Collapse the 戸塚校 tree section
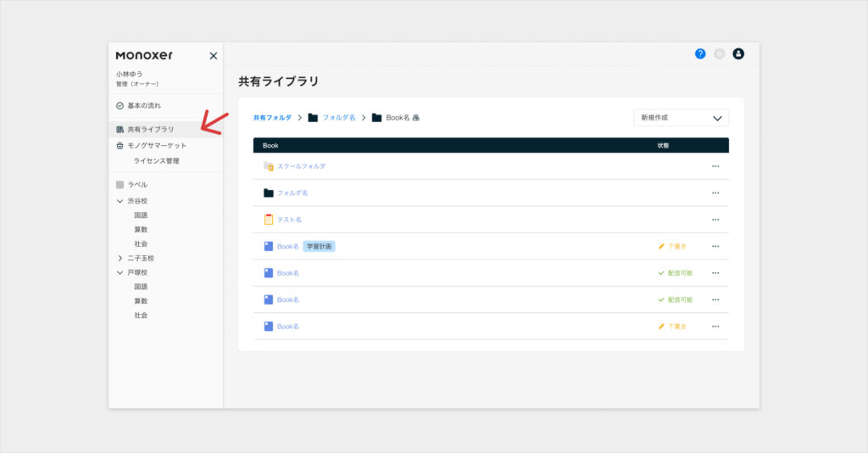The image size is (868, 453). pos(120,272)
